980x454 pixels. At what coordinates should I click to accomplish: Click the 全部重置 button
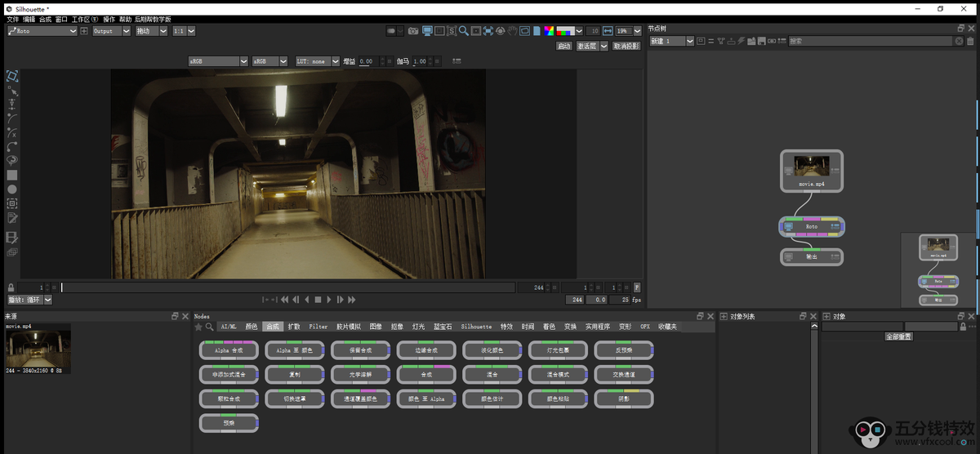pyautogui.click(x=898, y=336)
